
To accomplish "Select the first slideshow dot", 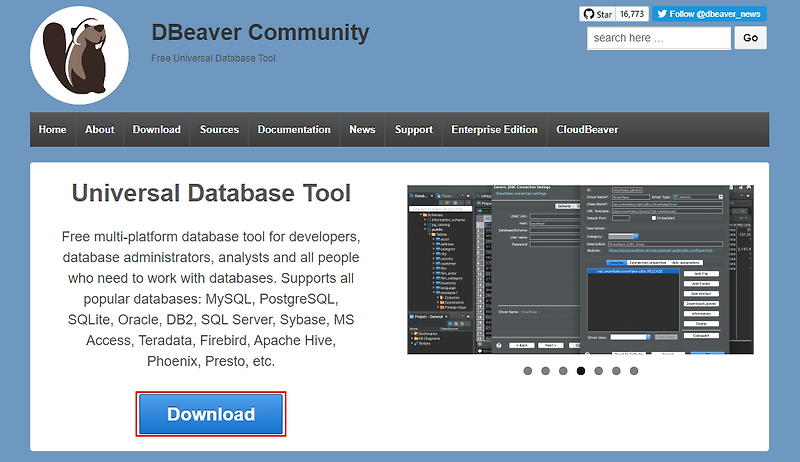I will (528, 371).
